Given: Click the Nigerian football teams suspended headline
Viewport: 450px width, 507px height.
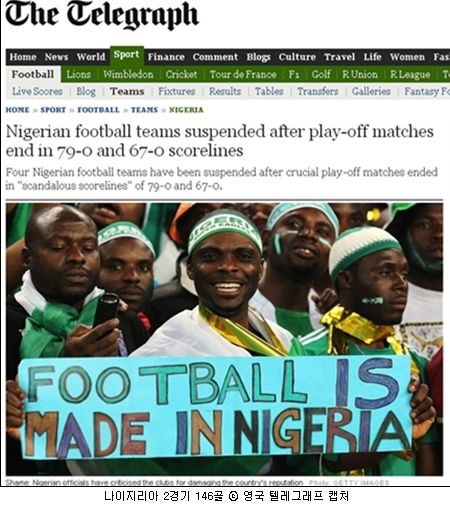Looking at the screenshot, I should 220,141.
